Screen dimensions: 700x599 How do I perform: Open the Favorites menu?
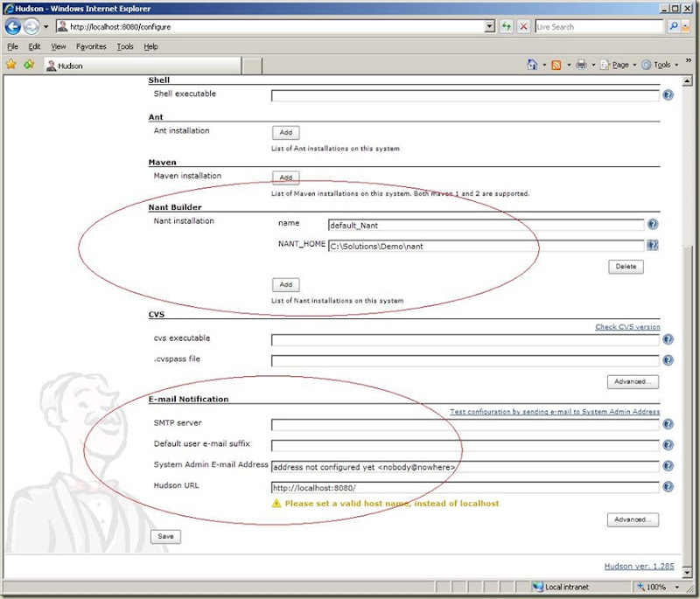[x=91, y=46]
